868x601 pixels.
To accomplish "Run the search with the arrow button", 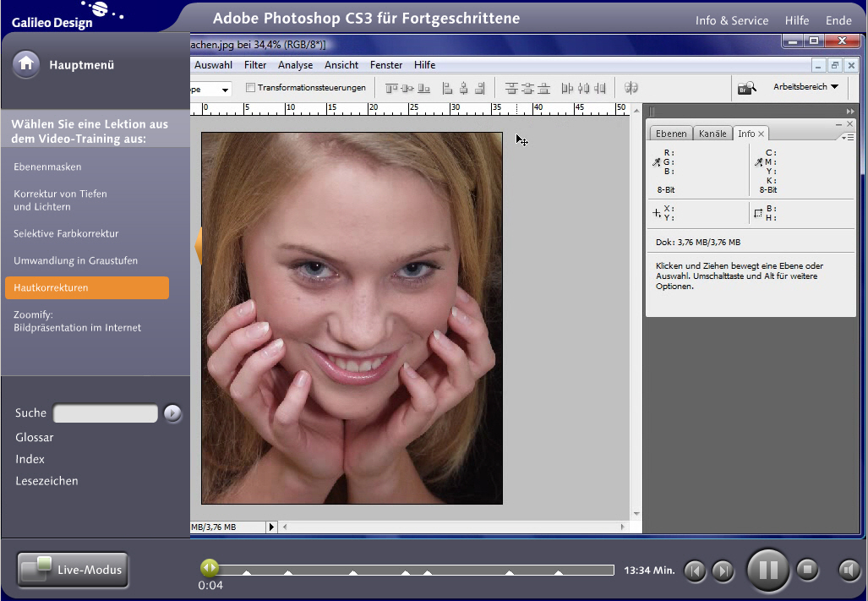I will [x=172, y=413].
